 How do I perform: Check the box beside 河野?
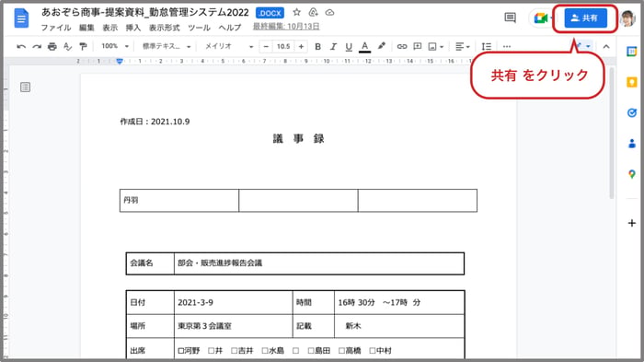coord(181,351)
